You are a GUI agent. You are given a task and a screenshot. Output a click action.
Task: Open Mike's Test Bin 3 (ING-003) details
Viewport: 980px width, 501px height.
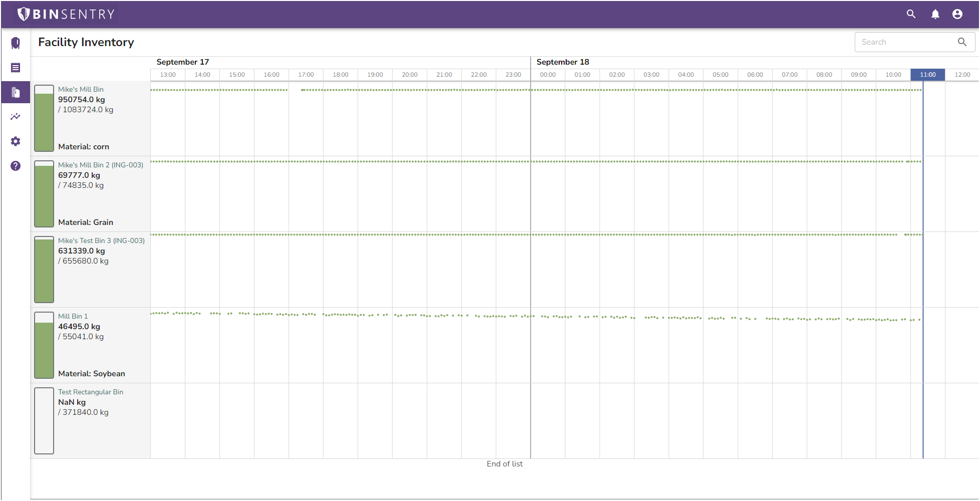(x=101, y=240)
